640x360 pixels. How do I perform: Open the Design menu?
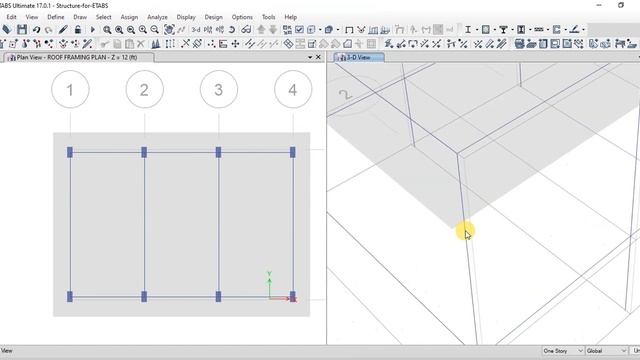click(213, 17)
